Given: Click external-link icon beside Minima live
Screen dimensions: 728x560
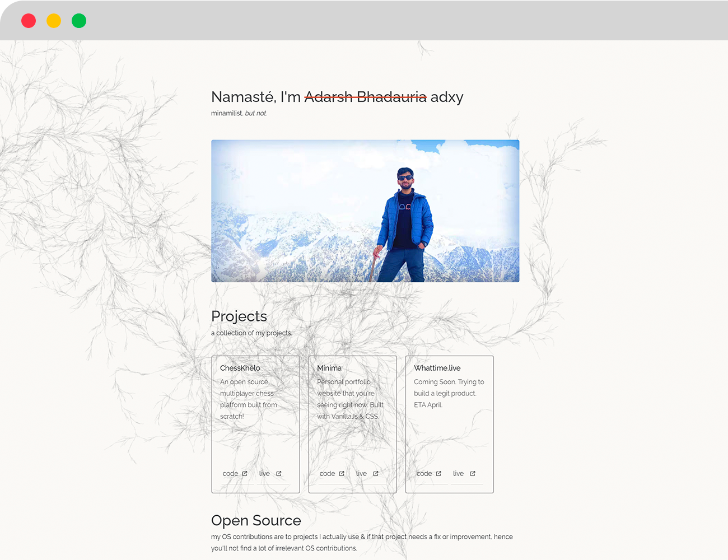Looking at the screenshot, I should pos(376,474).
